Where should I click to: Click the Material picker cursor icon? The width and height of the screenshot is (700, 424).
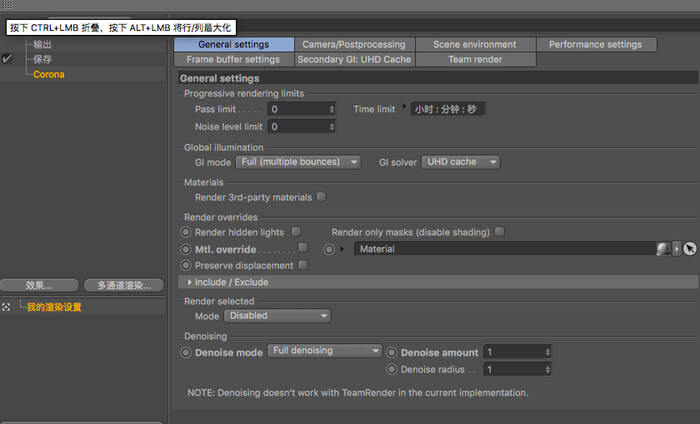[690, 249]
